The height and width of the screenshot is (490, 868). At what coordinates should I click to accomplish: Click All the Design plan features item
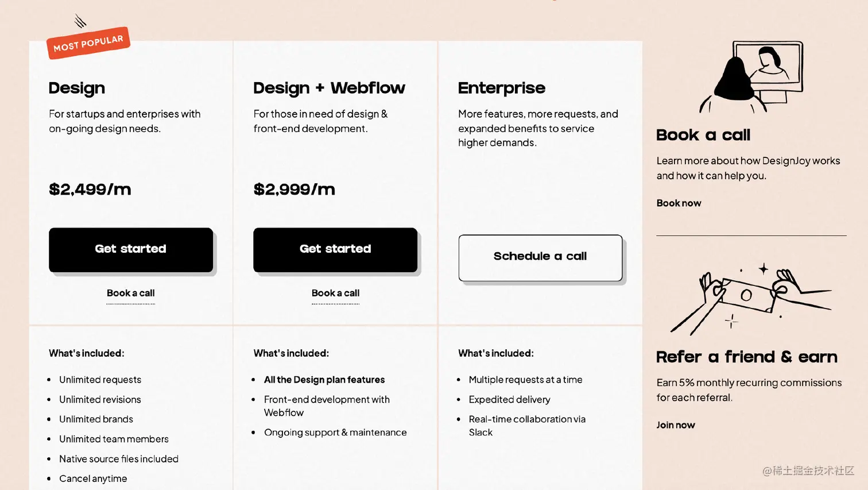point(324,380)
